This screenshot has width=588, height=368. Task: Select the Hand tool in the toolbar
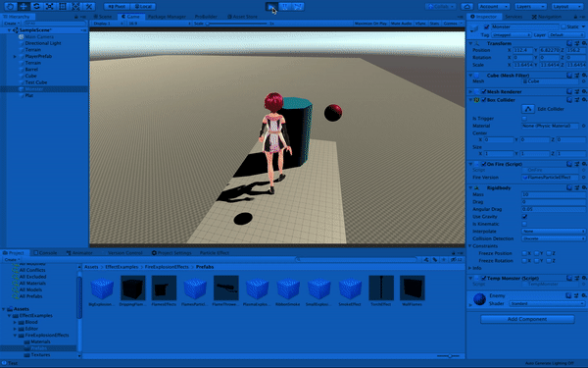[x=10, y=7]
